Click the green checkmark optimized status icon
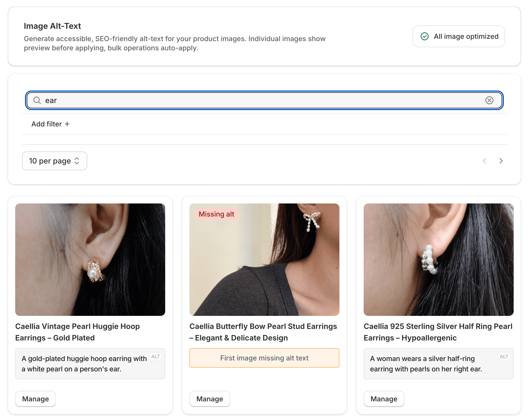 [424, 36]
